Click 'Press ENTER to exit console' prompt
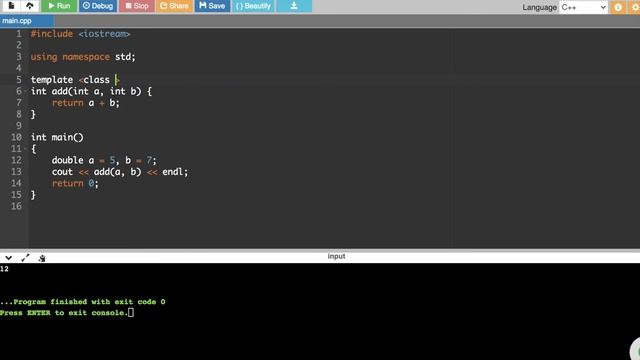 pos(63,313)
